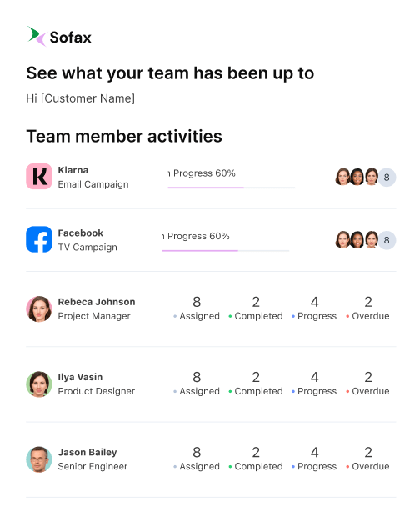Click the Jason Bailey name text
The image size is (420, 522).
coord(87,453)
